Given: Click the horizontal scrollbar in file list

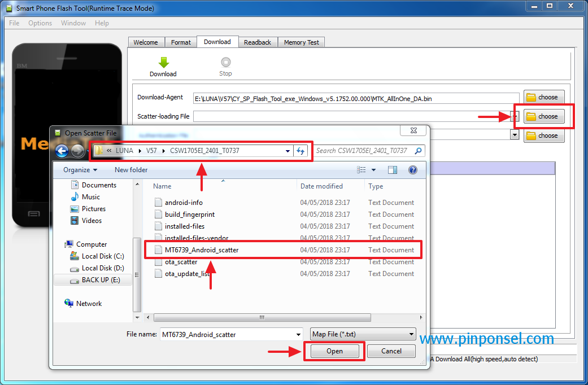Looking at the screenshot, I should point(263,317).
